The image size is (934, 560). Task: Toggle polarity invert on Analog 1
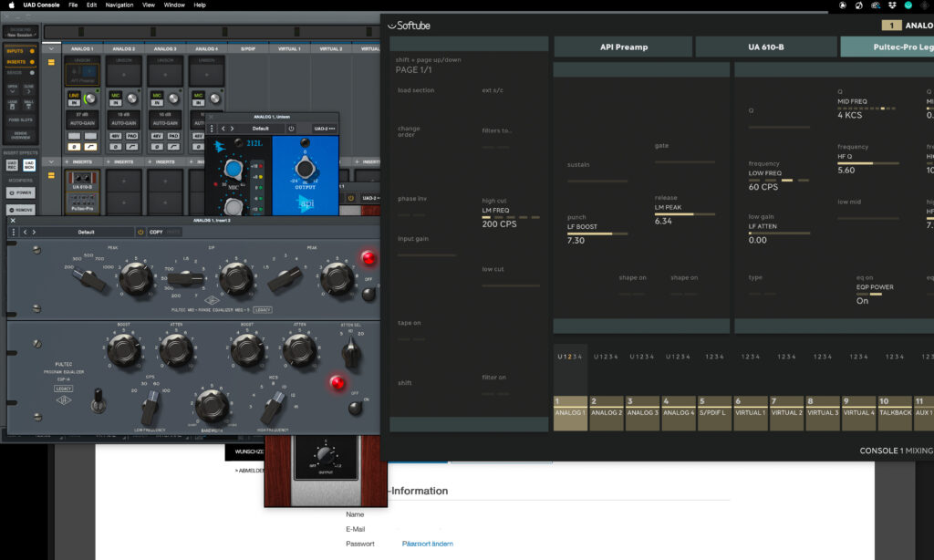tap(74, 147)
